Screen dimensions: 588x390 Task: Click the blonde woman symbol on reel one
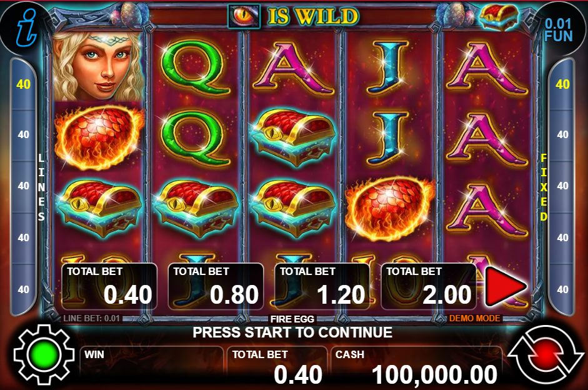(x=98, y=67)
